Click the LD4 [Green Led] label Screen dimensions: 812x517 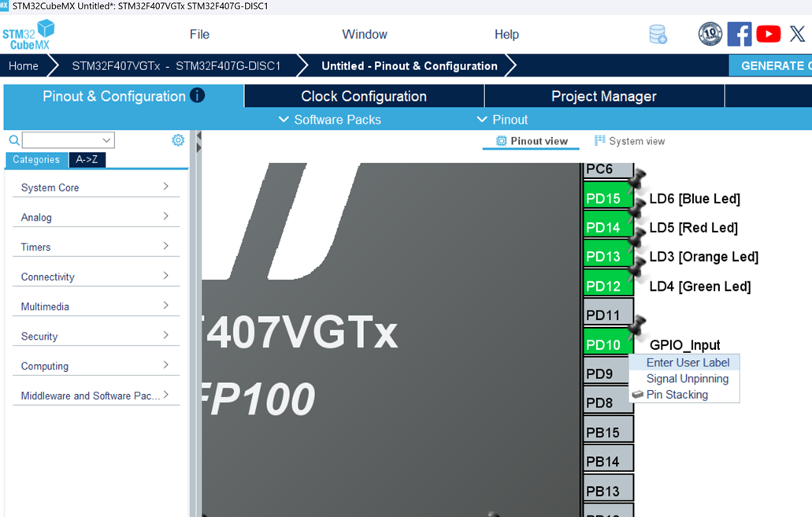(x=699, y=286)
